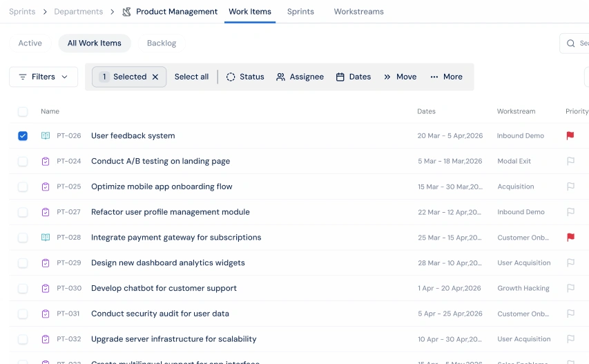The height and width of the screenshot is (364, 589).
Task: Sort by the Dates column header
Action: pyautogui.click(x=426, y=112)
